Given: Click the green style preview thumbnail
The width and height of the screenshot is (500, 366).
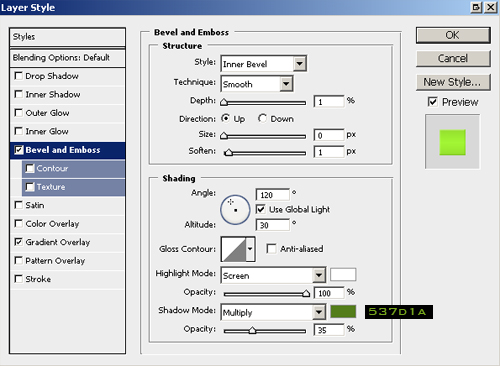Looking at the screenshot, I should [x=452, y=142].
